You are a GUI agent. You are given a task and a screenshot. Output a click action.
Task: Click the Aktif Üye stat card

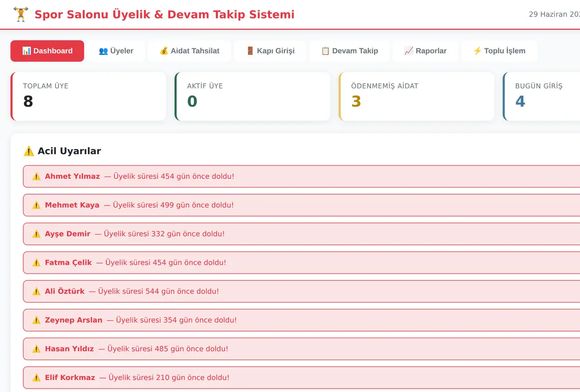coord(252,96)
